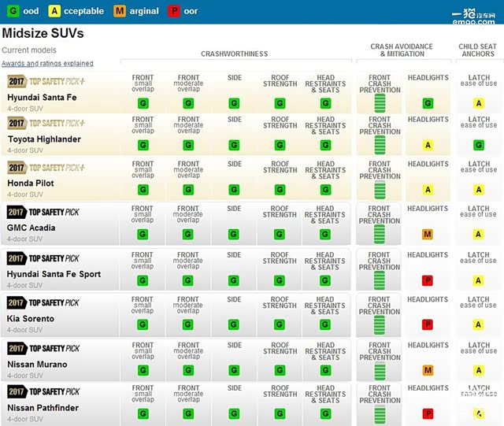Click the yellow A legend icon for Acceptable
This screenshot has width=504, height=426.
54,11
